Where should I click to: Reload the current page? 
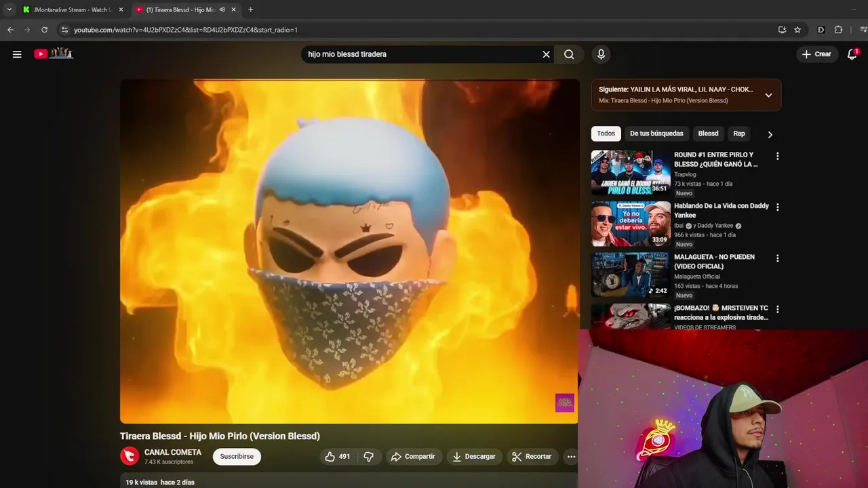pos(45,30)
